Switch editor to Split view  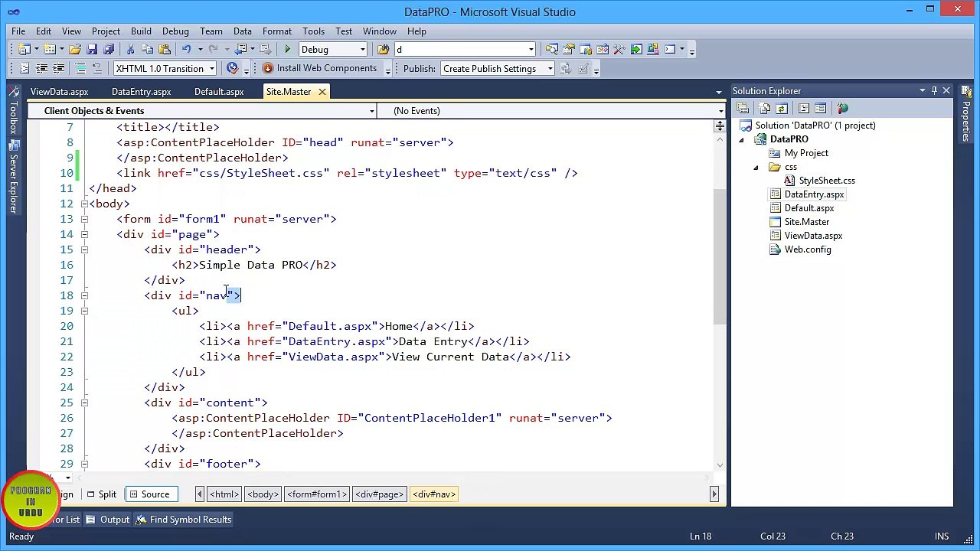click(x=100, y=494)
